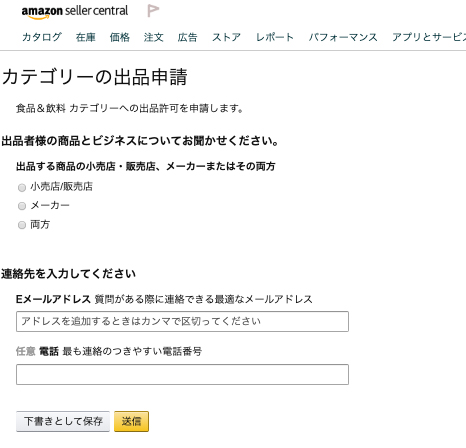
Task: Click the Amazon Seller Central logo
Action: coord(75,12)
